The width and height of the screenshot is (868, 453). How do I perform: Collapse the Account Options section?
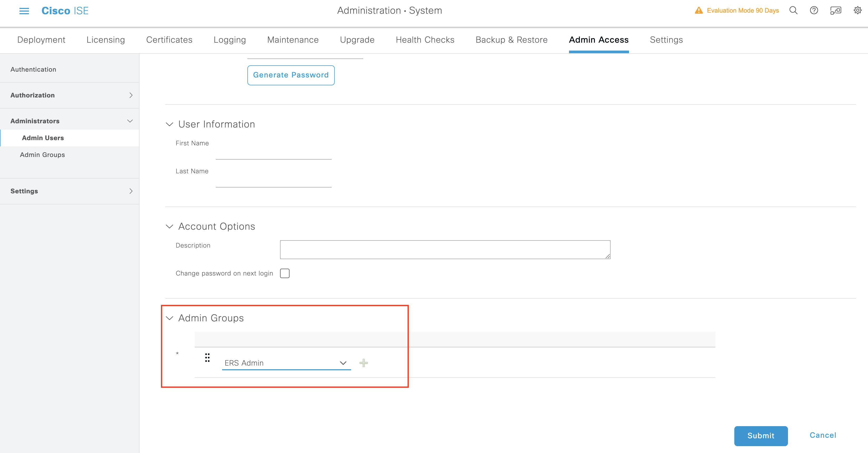pyautogui.click(x=169, y=226)
